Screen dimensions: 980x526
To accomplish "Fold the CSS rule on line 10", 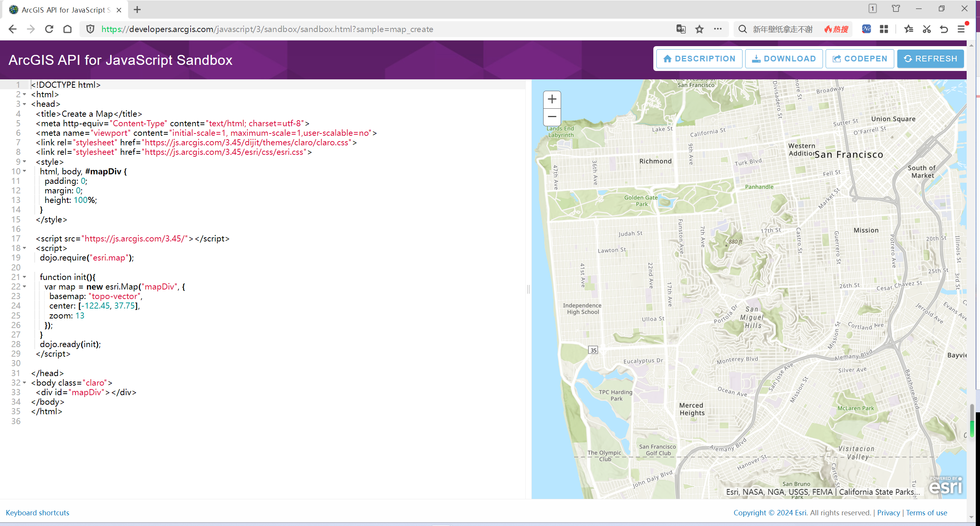I will pos(24,171).
